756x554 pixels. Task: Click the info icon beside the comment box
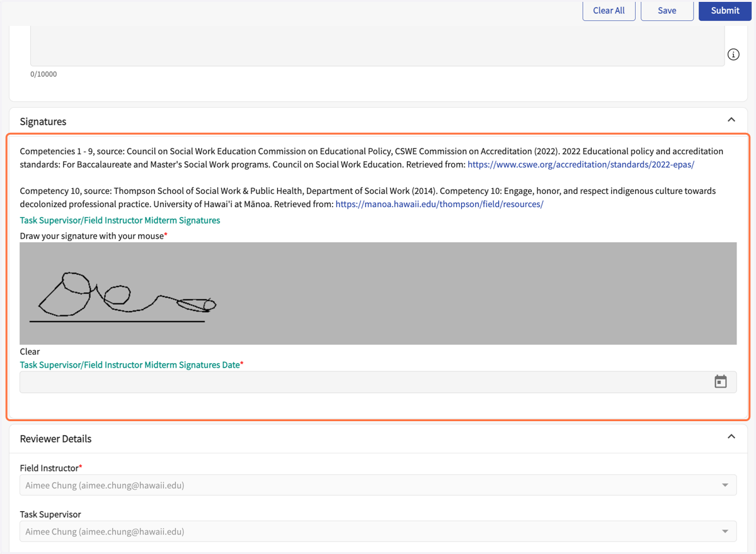click(733, 55)
